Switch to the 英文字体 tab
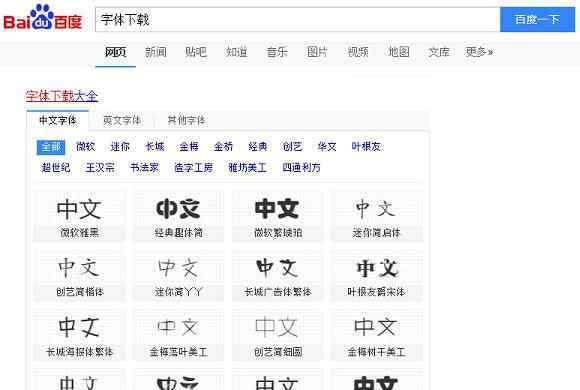The width and height of the screenshot is (580, 390). pyautogui.click(x=122, y=120)
